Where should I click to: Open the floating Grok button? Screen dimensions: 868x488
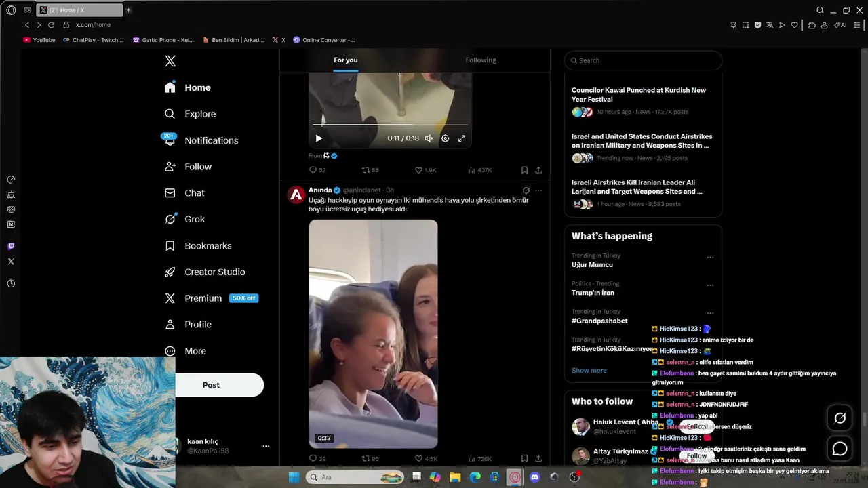point(840,418)
